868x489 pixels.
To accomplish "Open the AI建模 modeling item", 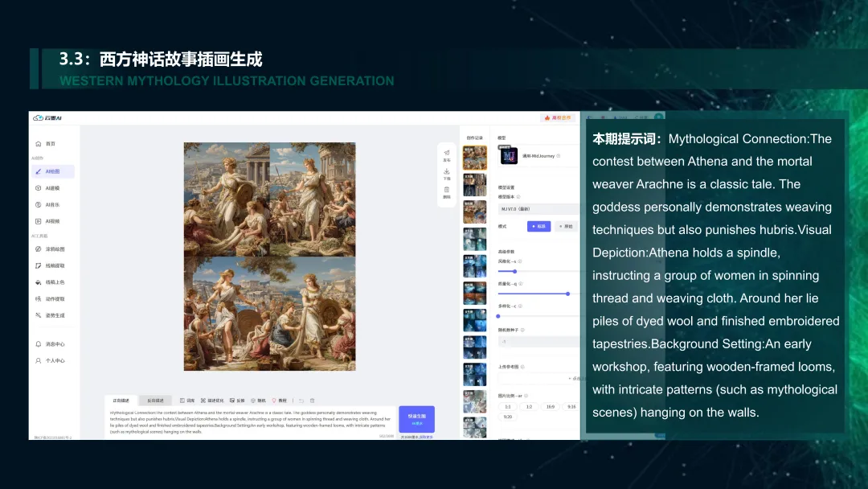I will [x=47, y=188].
